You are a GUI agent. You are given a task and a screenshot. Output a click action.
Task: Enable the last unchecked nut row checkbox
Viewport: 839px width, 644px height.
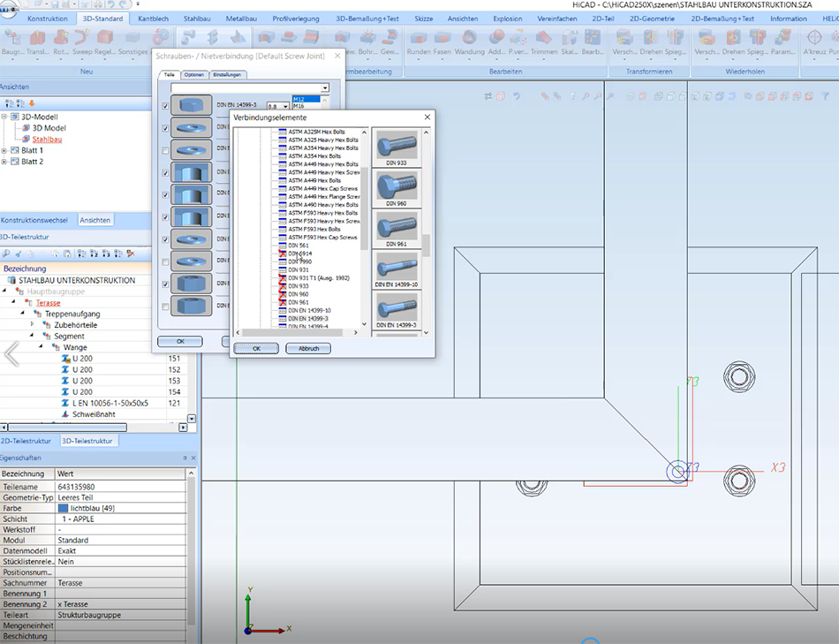(x=165, y=307)
